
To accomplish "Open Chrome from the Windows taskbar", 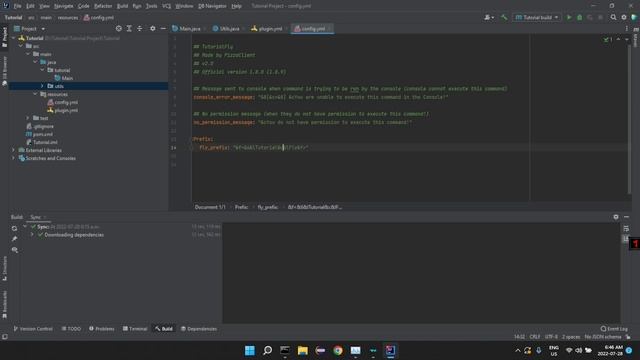I will (338, 350).
